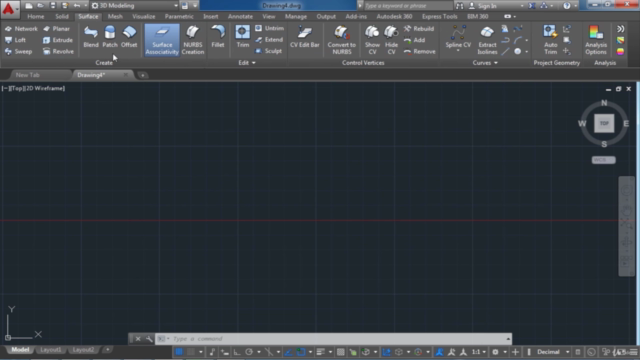Toggle transparency display in status bar
640x360 pixels.
tap(340, 352)
